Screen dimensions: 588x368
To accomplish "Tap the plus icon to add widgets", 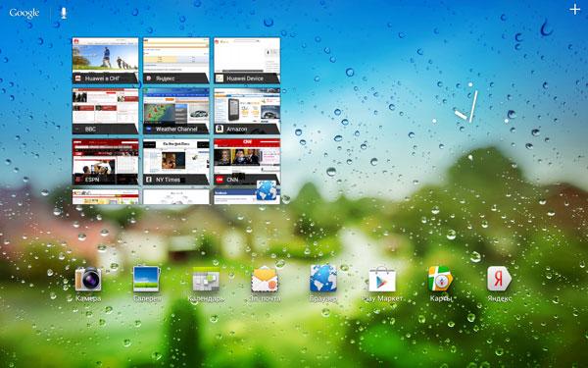I will point(574,10).
